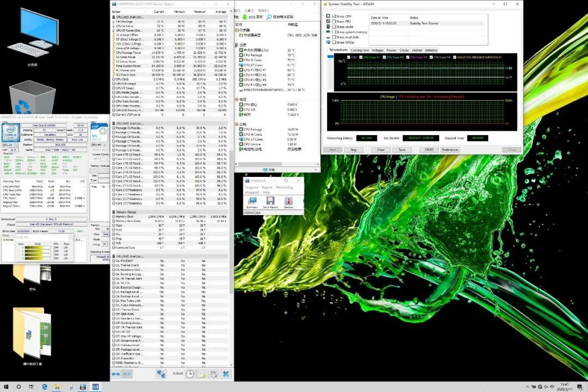Switch to the Cooling Fans tab
Viewport: 588px width, 392px height.
359,50
